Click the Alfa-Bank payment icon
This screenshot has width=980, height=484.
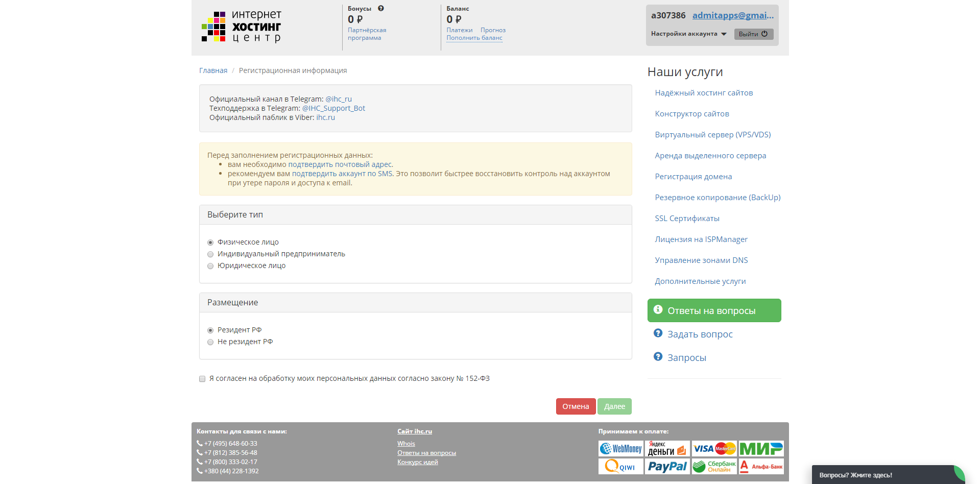[x=761, y=467]
